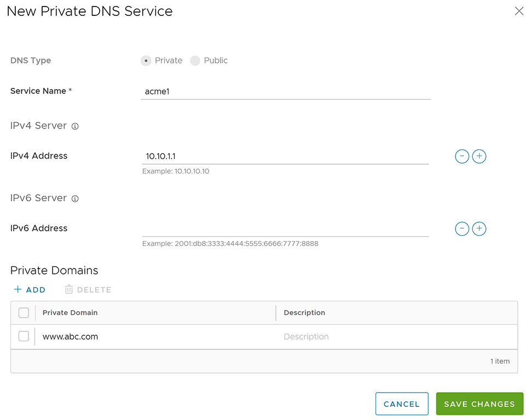532x420 pixels.
Task: Select the Private DNS type radio button
Action: [x=146, y=61]
